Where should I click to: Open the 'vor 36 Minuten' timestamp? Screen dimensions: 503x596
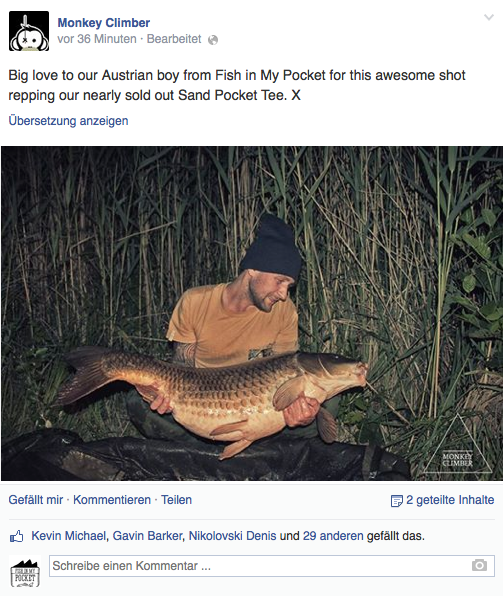(x=97, y=39)
